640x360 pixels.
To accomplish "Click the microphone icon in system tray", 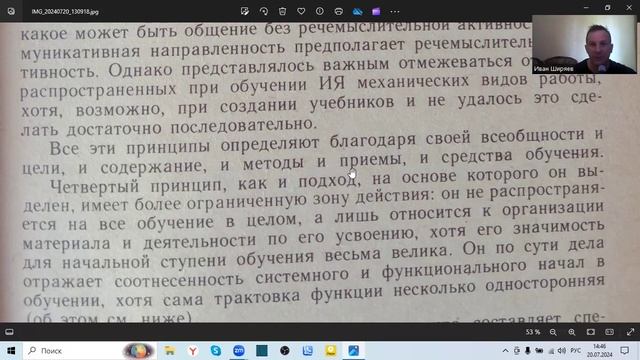I will pos(528,351).
